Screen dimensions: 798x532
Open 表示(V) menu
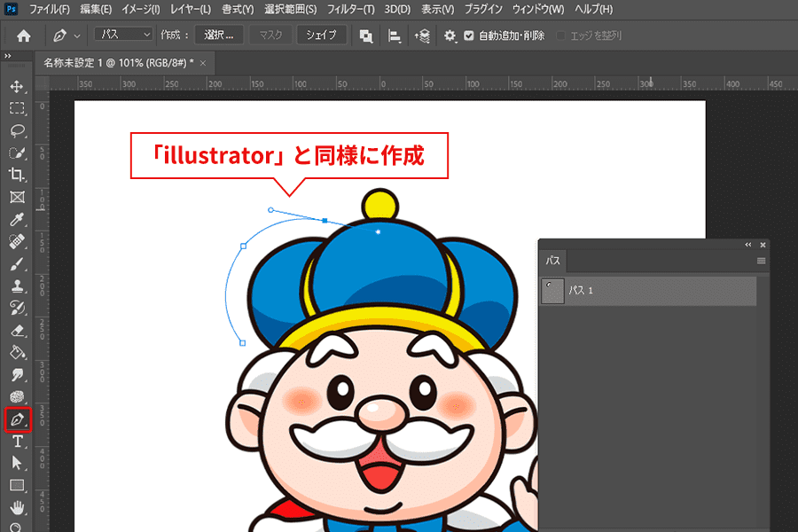(437, 9)
